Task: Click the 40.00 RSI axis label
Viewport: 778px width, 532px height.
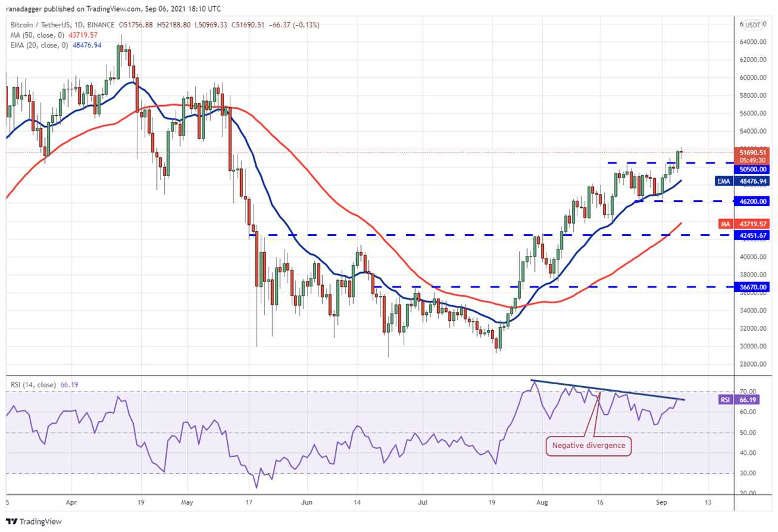Action: (x=746, y=453)
